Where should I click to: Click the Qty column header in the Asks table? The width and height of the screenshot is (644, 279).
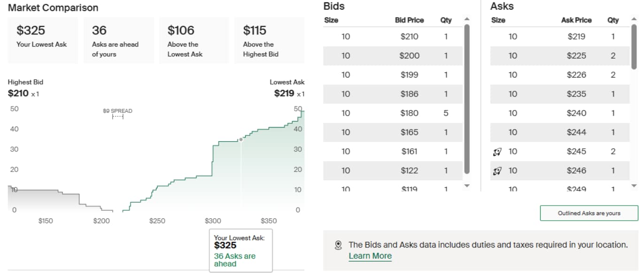pyautogui.click(x=612, y=20)
